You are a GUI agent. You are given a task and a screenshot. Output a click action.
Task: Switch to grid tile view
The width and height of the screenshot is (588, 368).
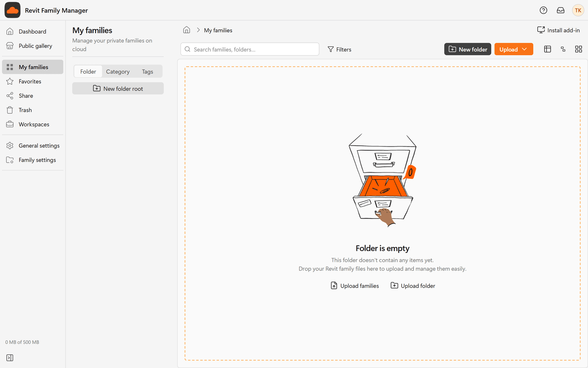click(x=578, y=49)
